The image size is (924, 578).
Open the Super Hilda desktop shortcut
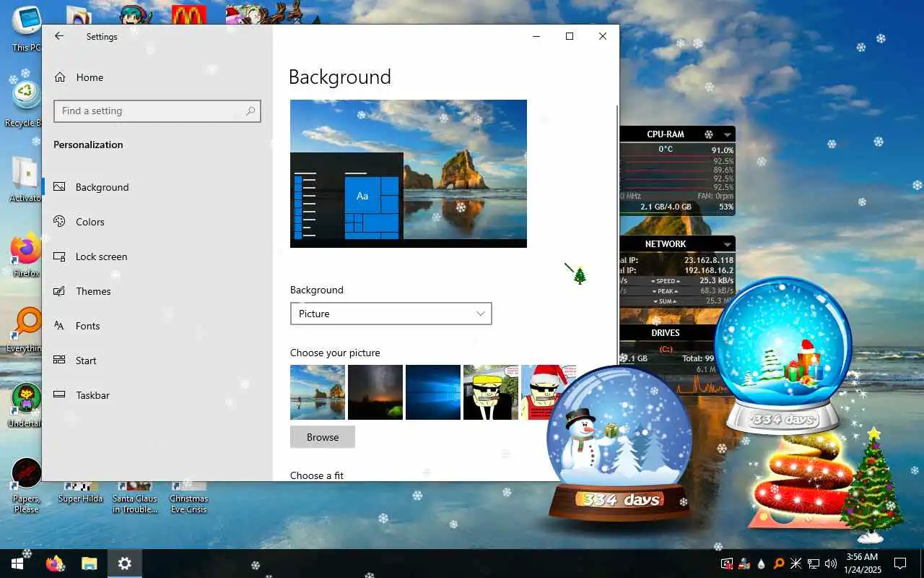tap(79, 493)
